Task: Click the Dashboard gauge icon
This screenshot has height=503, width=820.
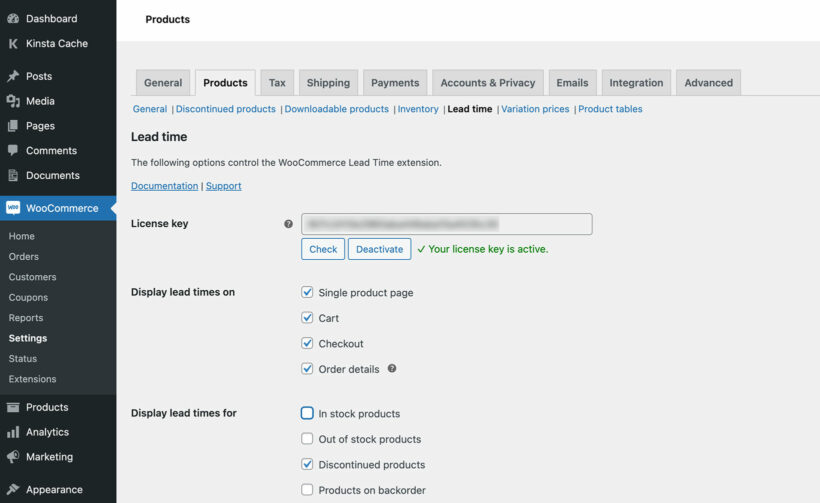Action: pyautogui.click(x=13, y=19)
